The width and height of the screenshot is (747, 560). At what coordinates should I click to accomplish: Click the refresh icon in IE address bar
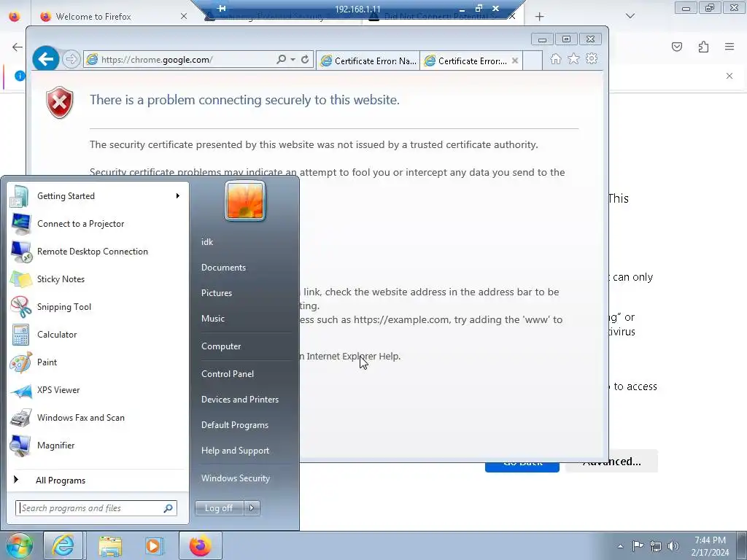(x=305, y=60)
